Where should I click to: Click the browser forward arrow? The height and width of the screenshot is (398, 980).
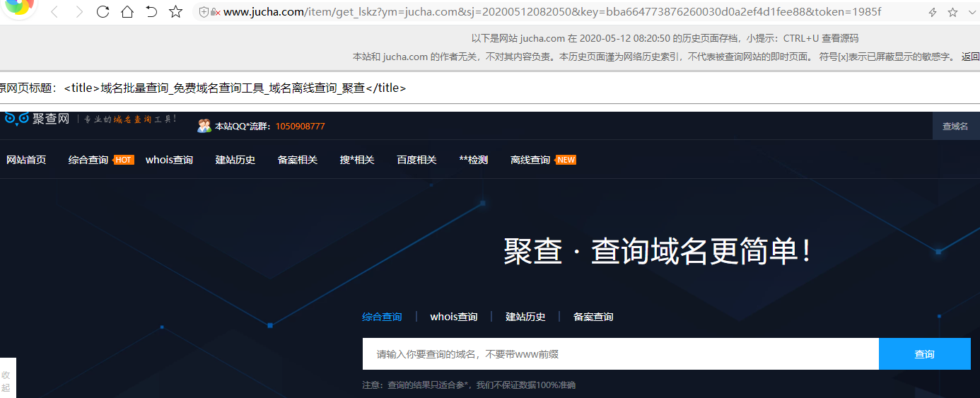[79, 12]
